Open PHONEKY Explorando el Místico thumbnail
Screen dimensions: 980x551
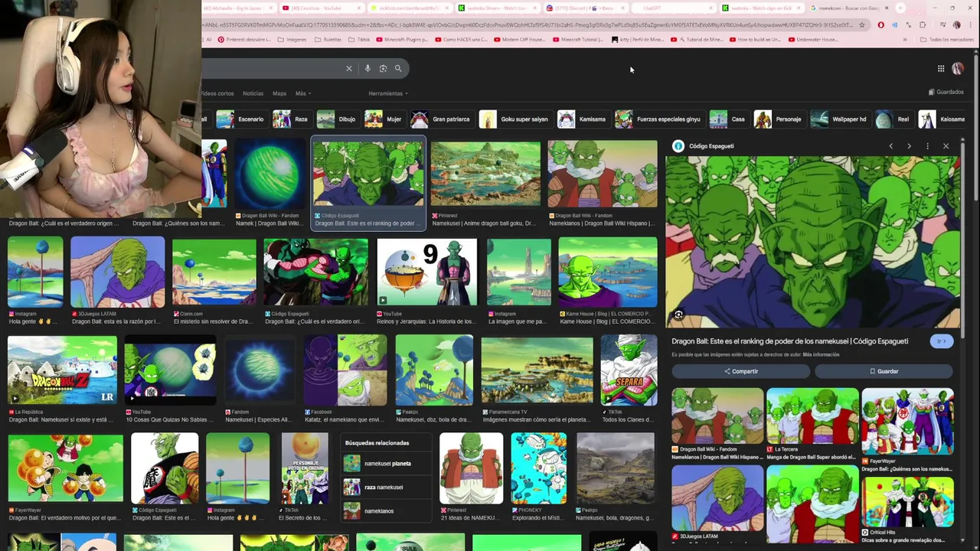pyautogui.click(x=539, y=468)
